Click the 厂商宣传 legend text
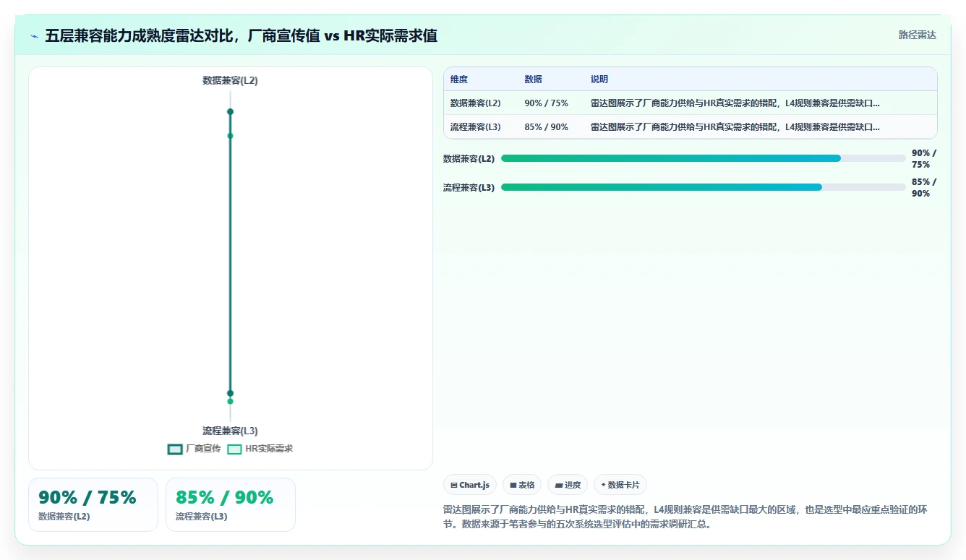Viewport: 966px width, 560px height. 203,449
